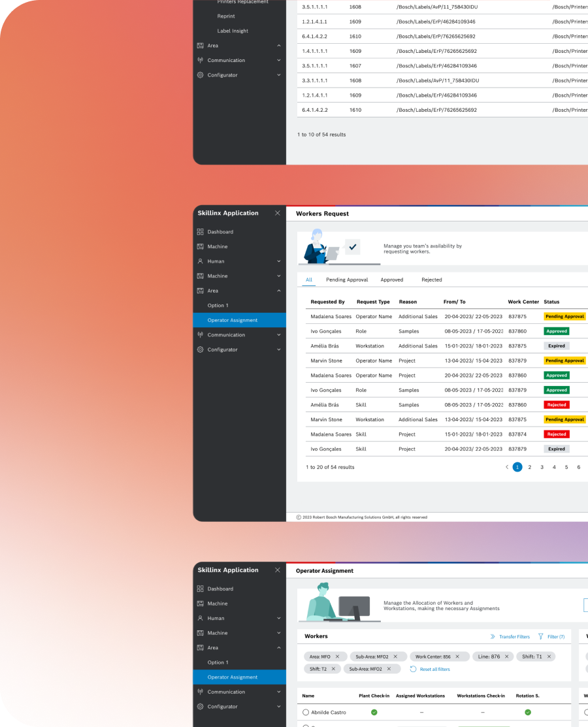Screen dimensions: 588x727
Task: Click Pending Approval status for Marvin Stone Project row
Action: tap(564, 361)
